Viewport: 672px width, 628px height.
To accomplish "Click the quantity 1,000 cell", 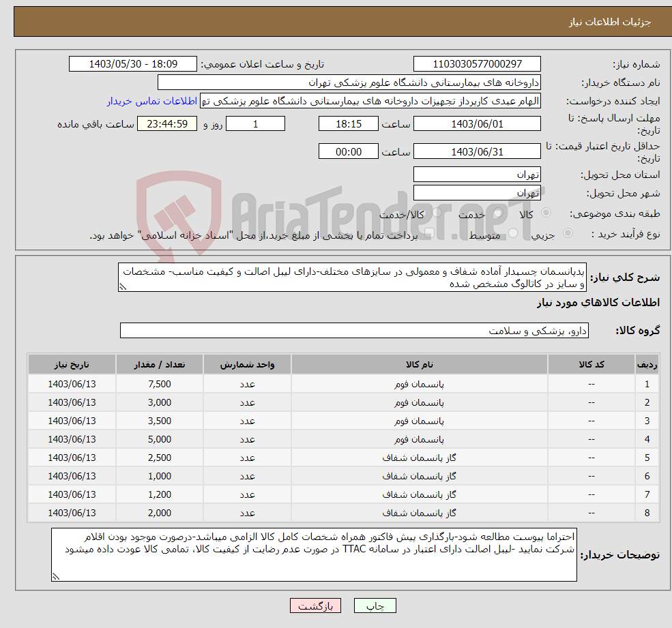I will tap(160, 477).
